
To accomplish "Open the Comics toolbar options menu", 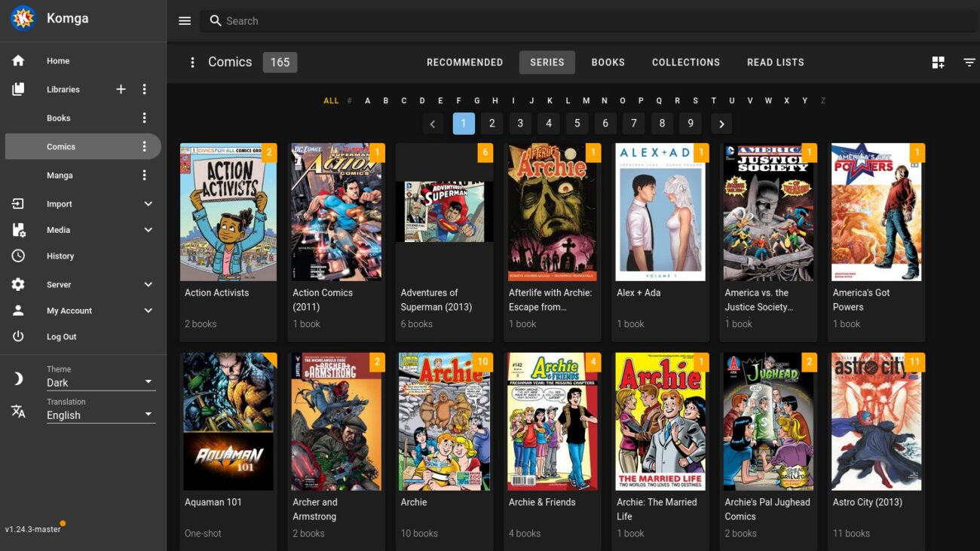I will pos(192,63).
